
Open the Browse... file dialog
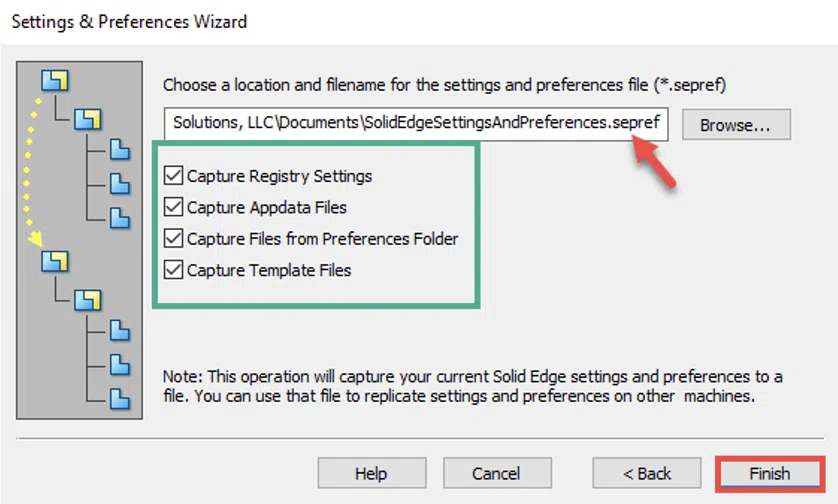[736, 125]
